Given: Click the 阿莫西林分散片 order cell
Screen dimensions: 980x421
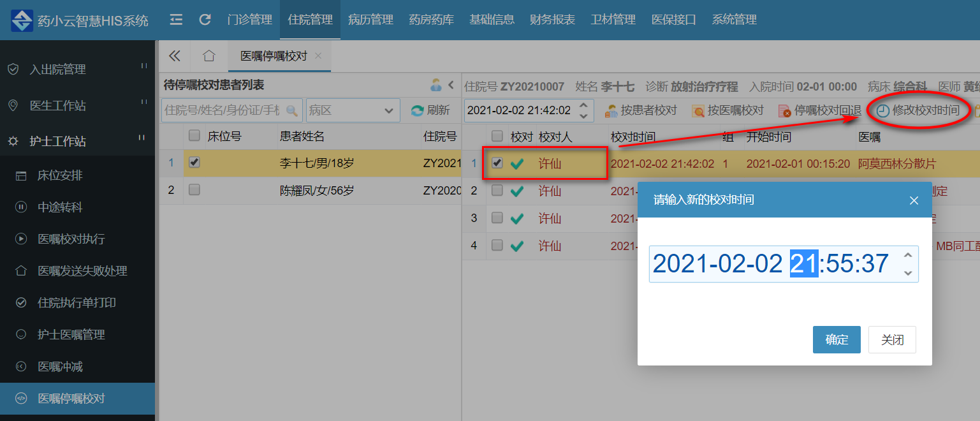Looking at the screenshot, I should click(x=897, y=163).
